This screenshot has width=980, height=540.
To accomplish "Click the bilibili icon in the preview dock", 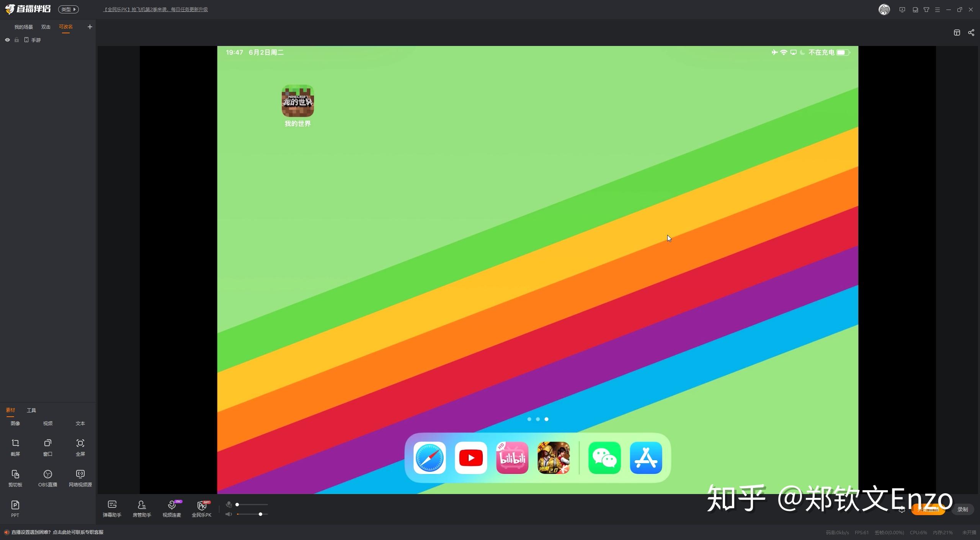I will [512, 458].
